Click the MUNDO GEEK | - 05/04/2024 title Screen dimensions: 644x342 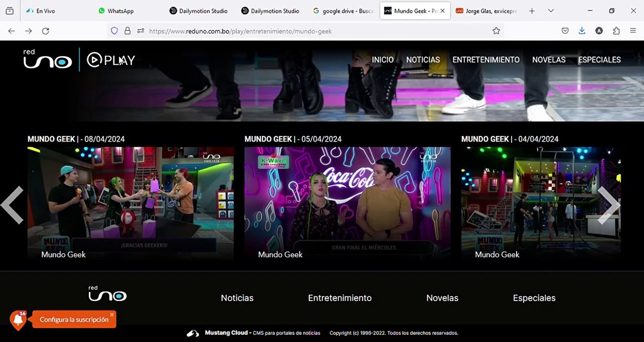pyautogui.click(x=293, y=139)
